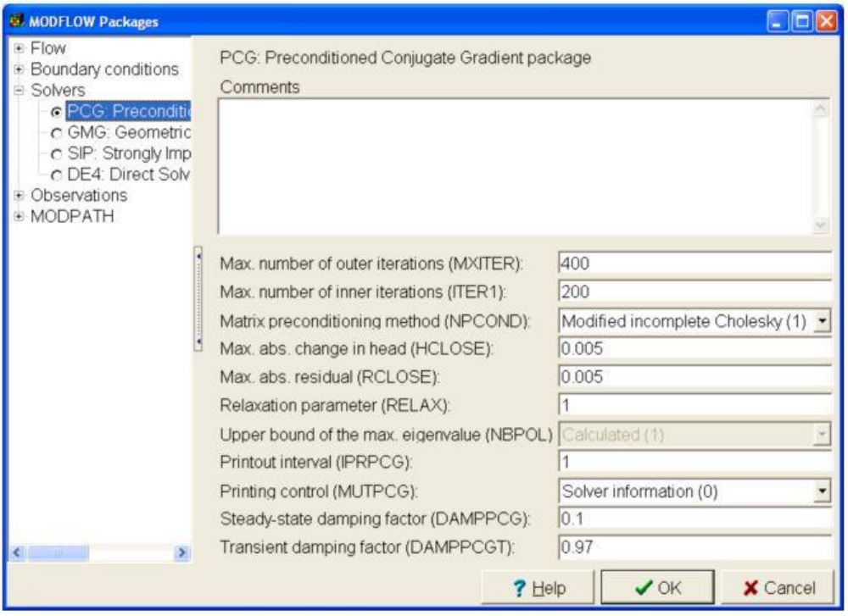Select the Solvers tree item label
This screenshot has width=848, height=616.
58,90
